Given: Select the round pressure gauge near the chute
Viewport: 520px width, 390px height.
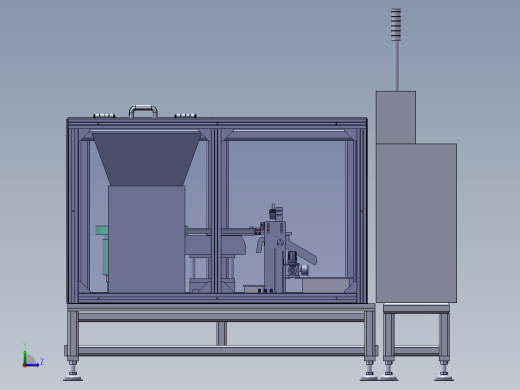Looking at the screenshot, I should 305,270.
